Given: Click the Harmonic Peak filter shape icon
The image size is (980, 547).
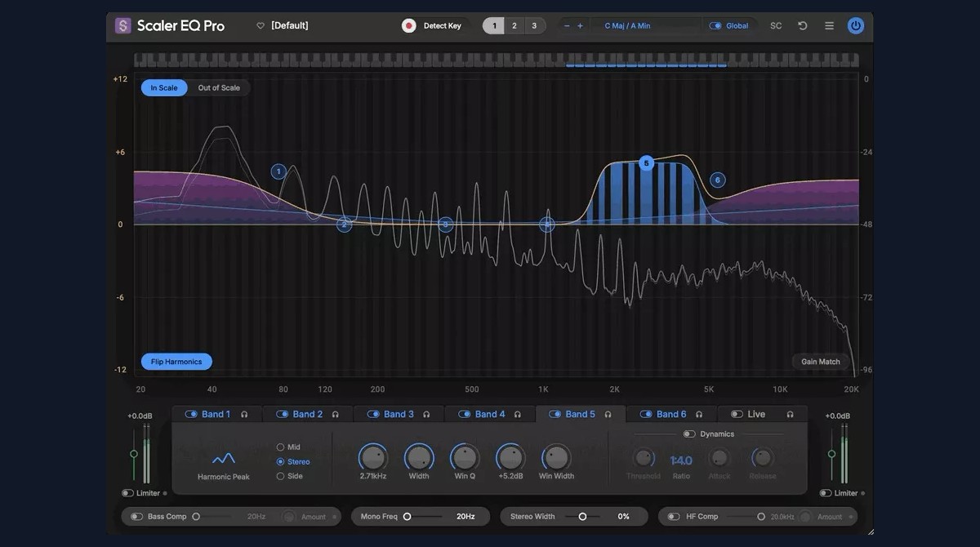Looking at the screenshot, I should (x=224, y=458).
